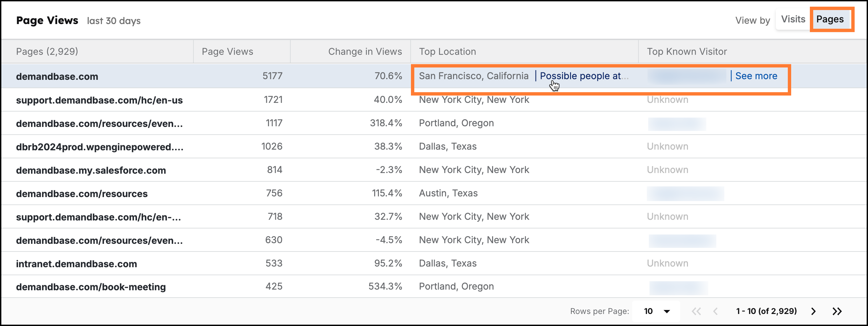The height and width of the screenshot is (326, 868).
Task: Select support.demandbase.com/hc/en-us row
Action: pyautogui.click(x=99, y=100)
